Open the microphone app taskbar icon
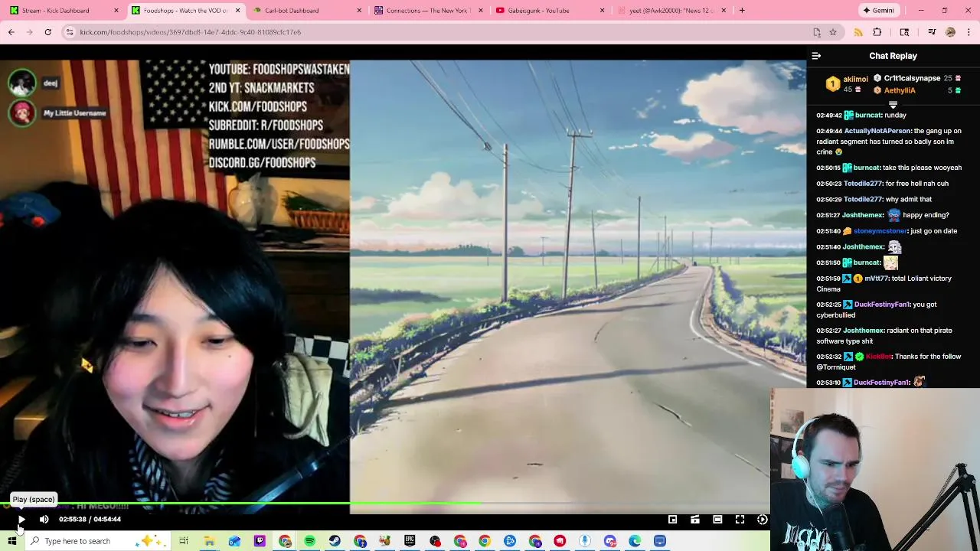The height and width of the screenshot is (551, 980). tap(585, 541)
